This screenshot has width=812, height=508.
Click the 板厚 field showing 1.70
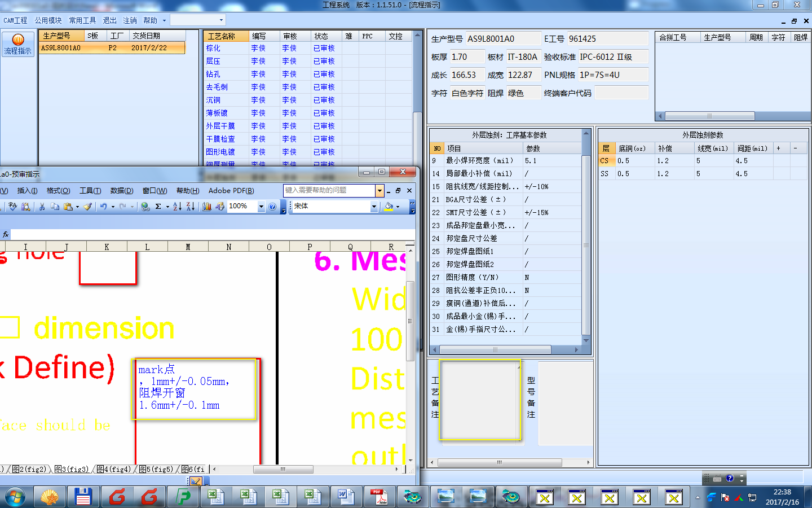pos(466,57)
